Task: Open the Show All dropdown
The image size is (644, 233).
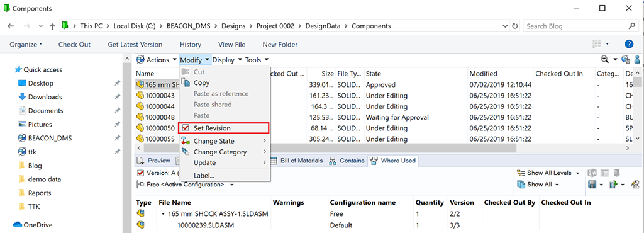Action: 538,184
